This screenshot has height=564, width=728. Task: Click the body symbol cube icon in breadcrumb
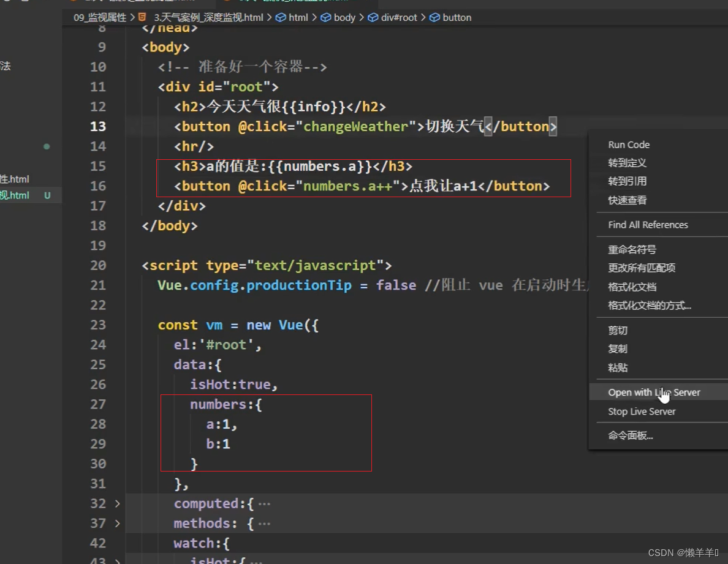(x=326, y=17)
